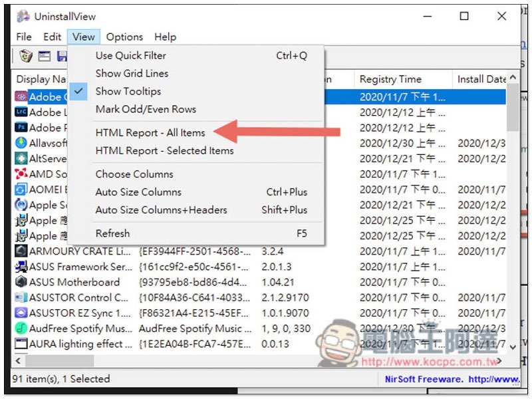532x399 pixels.
Task: Click the horizontal scrollbar thumb
Action: 60,360
